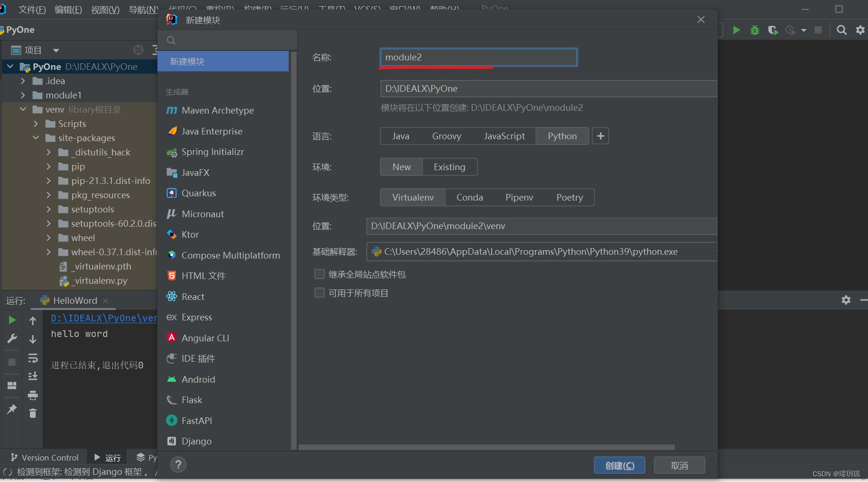Switch to Version Control tab
The image size is (868, 482).
(x=45, y=457)
